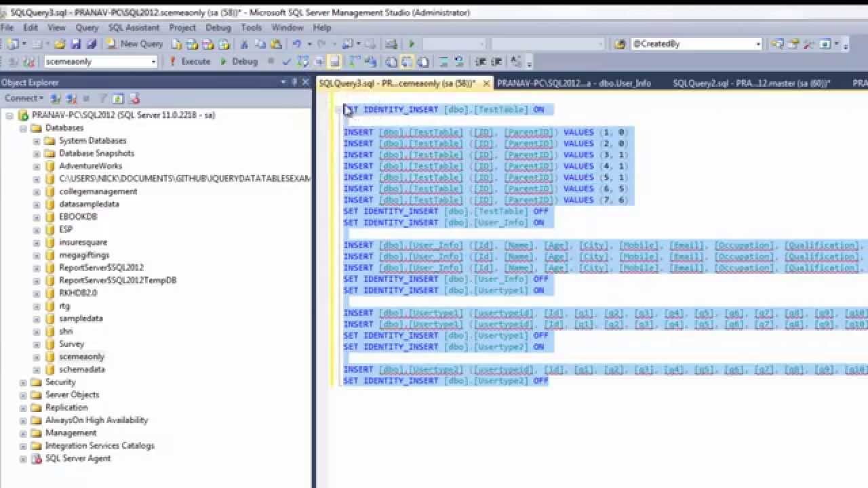Image resolution: width=868 pixels, height=488 pixels.
Task: Click the Decrease Indent icon
Action: coord(481,62)
